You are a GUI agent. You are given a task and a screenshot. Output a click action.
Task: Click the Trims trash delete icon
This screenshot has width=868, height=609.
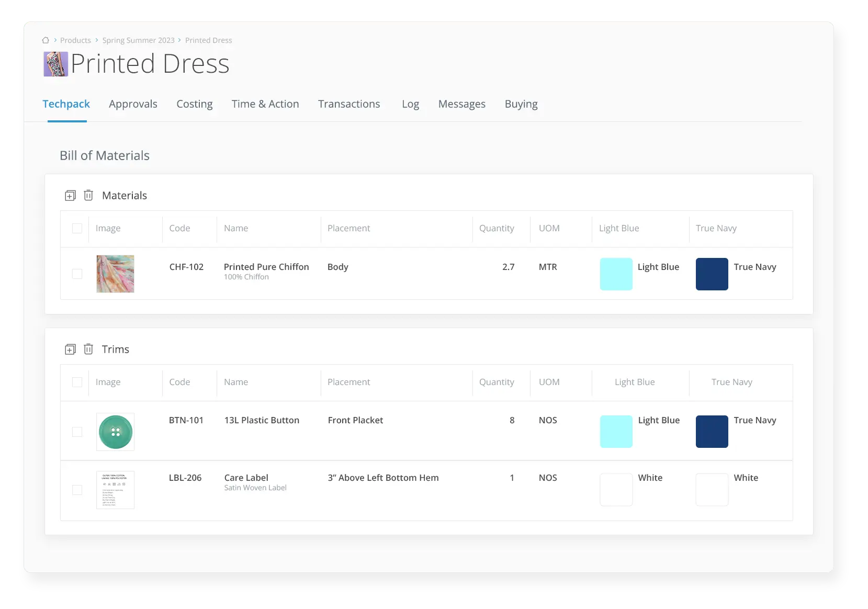pos(88,349)
